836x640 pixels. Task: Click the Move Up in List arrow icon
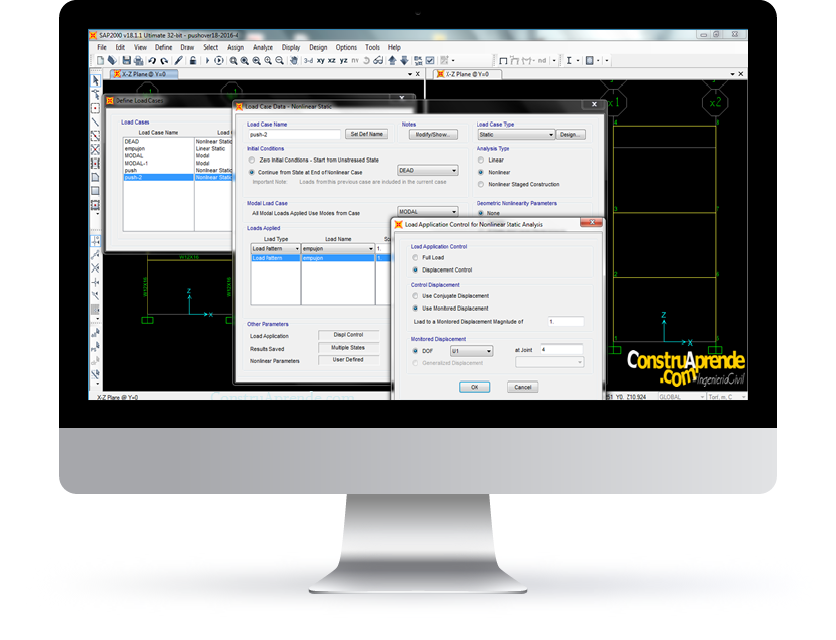[x=392, y=61]
